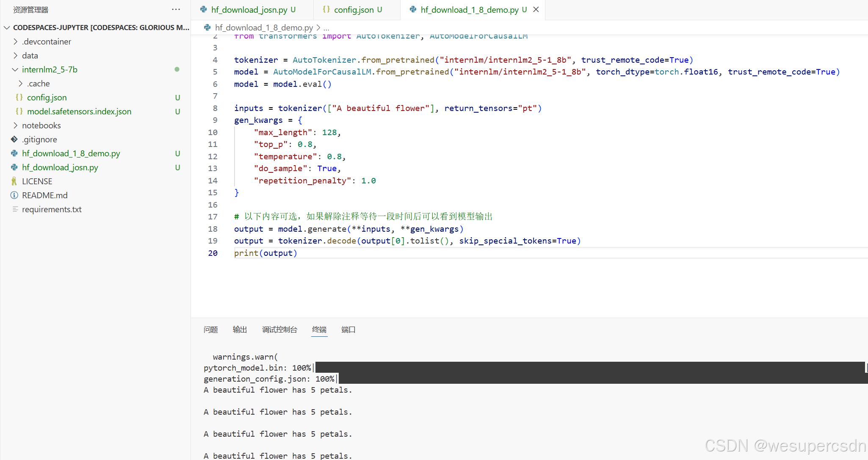Click the requirements.txt text file icon
This screenshot has height=460, width=868.
(15, 209)
